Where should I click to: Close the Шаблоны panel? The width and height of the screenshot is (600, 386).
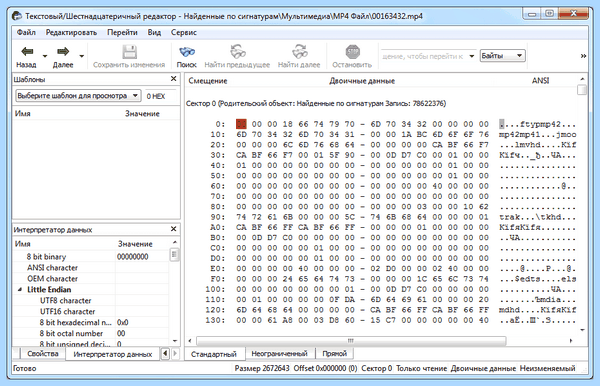[x=173, y=78]
